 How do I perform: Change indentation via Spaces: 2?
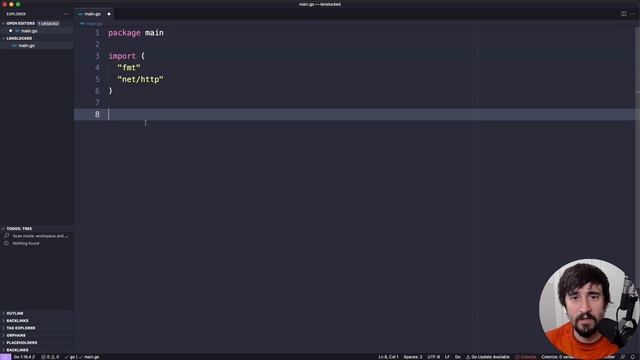pos(413,357)
